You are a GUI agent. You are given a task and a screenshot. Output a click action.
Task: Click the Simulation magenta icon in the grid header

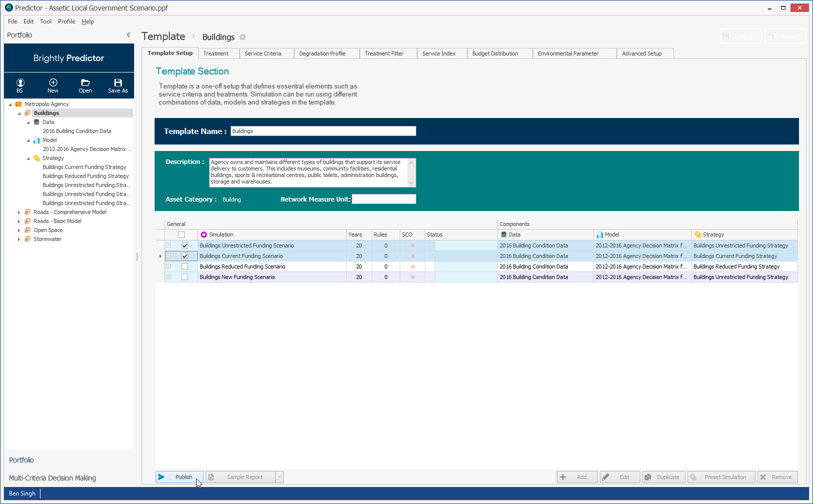[204, 234]
